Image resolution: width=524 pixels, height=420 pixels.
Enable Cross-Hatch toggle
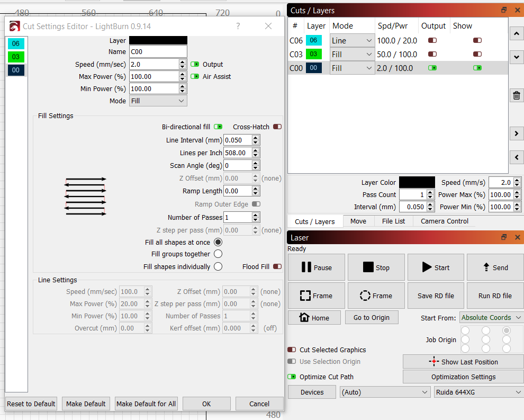point(277,127)
